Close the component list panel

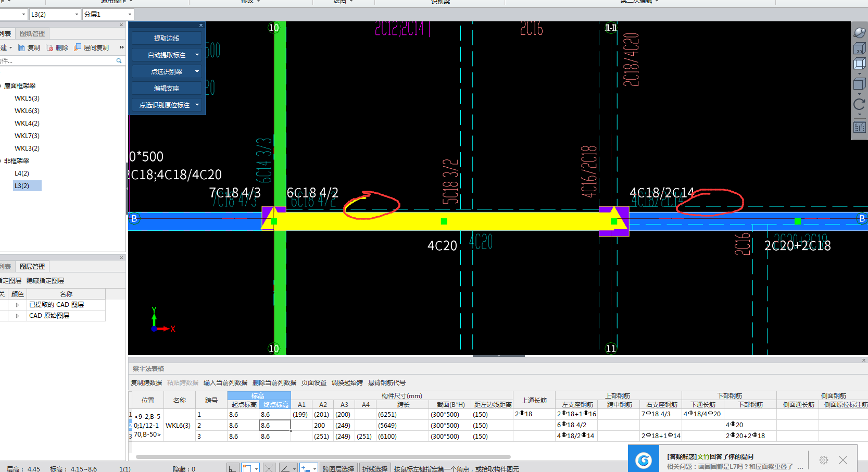[121, 24]
